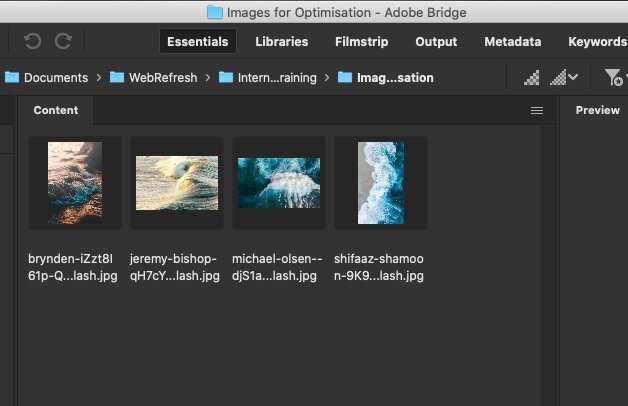Select the Preview panel tab
Image resolution: width=628 pixels, height=406 pixels.
point(597,111)
